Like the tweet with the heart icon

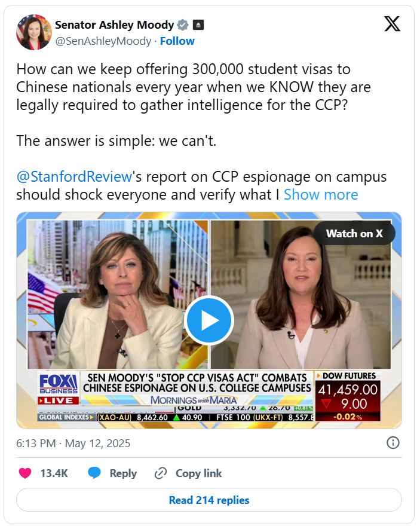point(25,473)
